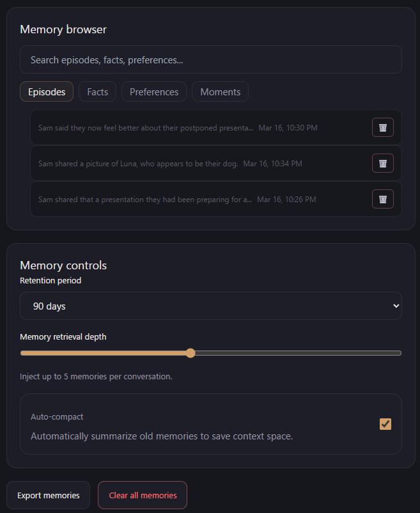The width and height of the screenshot is (420, 513).
Task: Delete the memory about Sam preparing a presentation
Action: [x=382, y=199]
